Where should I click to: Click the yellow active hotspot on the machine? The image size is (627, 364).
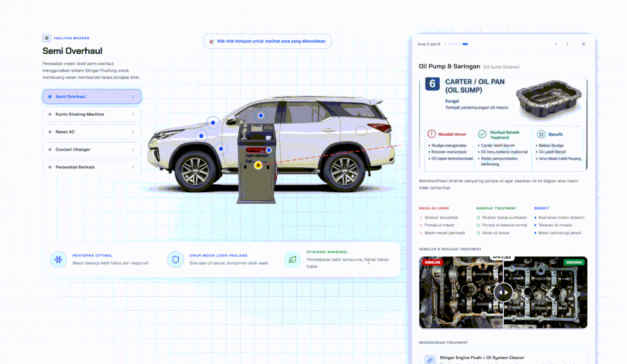click(258, 165)
